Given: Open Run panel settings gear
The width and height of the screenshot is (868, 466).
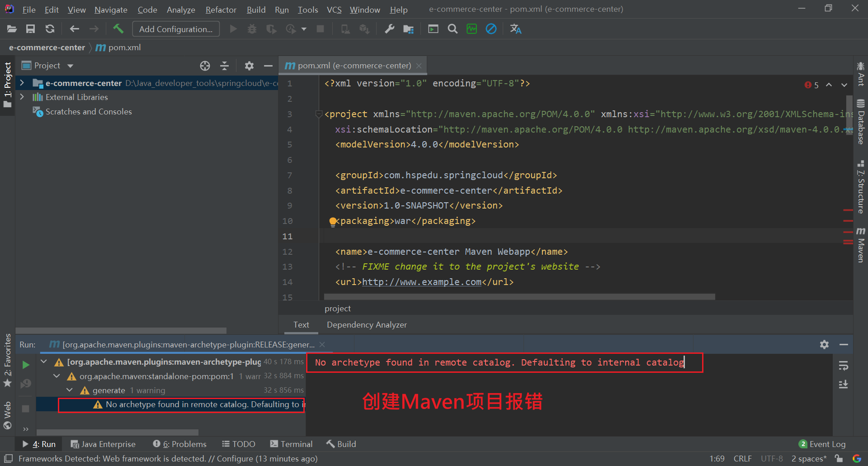Looking at the screenshot, I should click(824, 345).
